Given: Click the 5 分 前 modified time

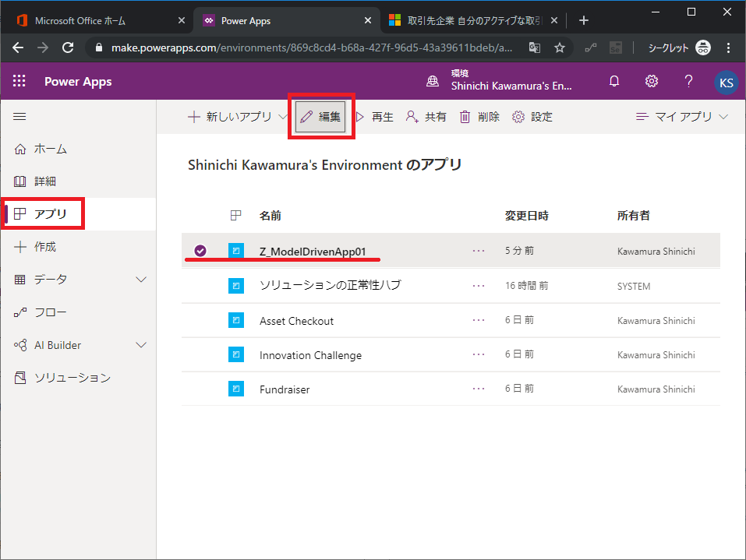Looking at the screenshot, I should [519, 251].
